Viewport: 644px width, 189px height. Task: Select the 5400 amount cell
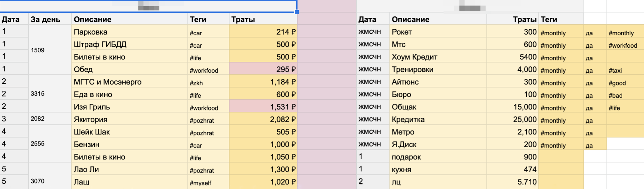click(x=513, y=57)
